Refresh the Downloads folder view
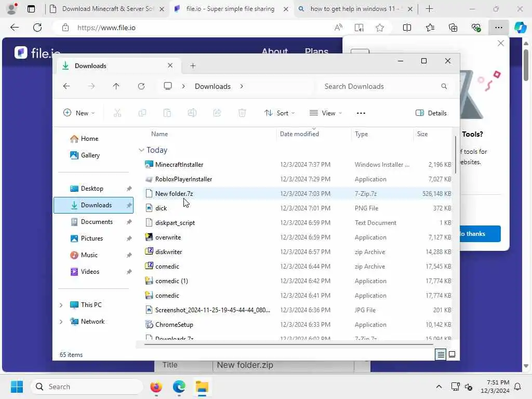This screenshot has width=532, height=399. pyautogui.click(x=141, y=86)
